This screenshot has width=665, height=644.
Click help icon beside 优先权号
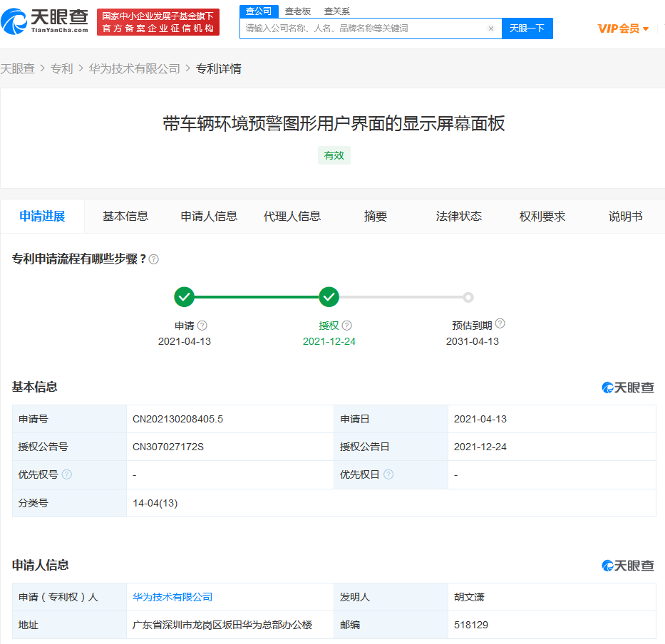click(x=67, y=475)
